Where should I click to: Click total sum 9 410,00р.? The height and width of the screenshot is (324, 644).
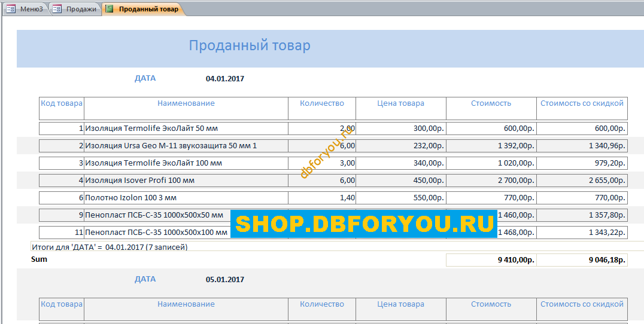[x=491, y=260]
